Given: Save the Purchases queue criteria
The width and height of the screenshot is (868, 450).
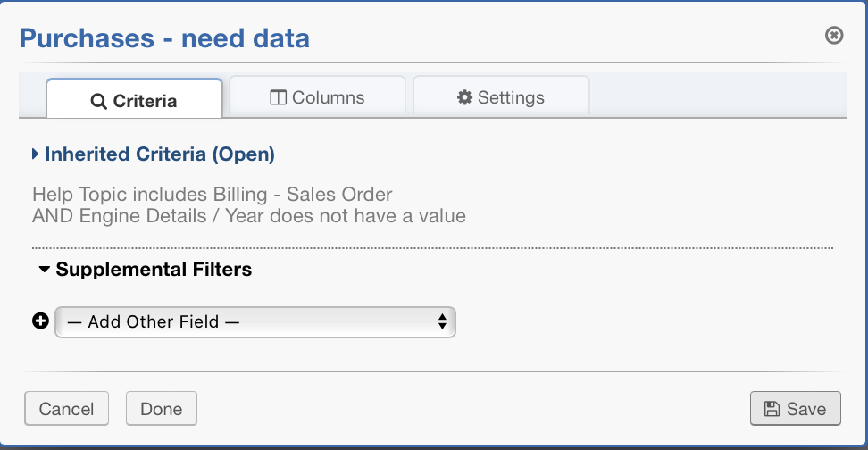Looking at the screenshot, I should 795,409.
